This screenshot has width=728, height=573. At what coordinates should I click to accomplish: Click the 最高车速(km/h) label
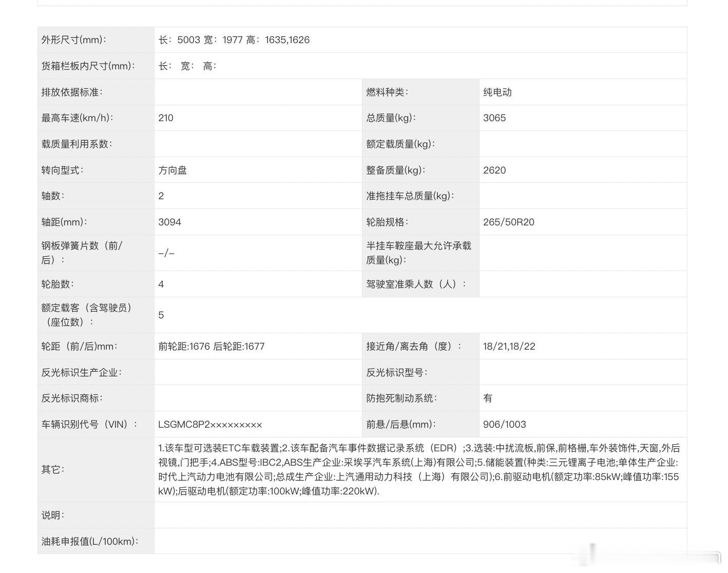click(x=78, y=118)
